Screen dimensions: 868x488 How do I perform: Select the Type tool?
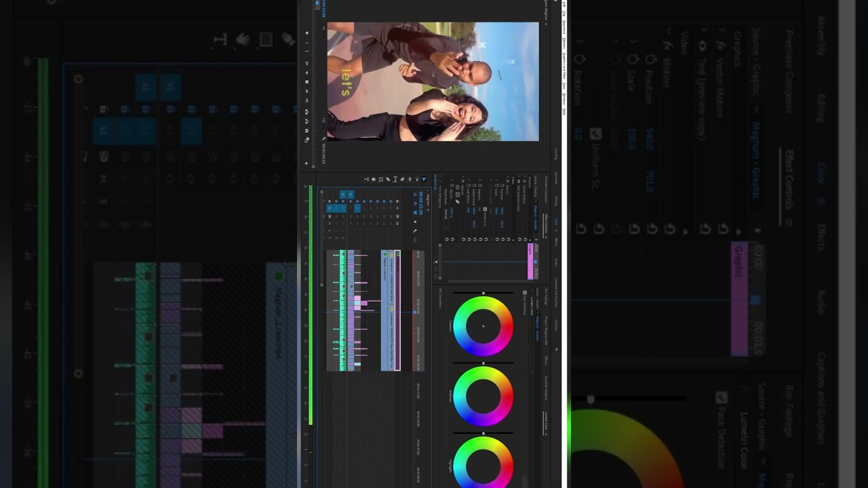pos(366,179)
